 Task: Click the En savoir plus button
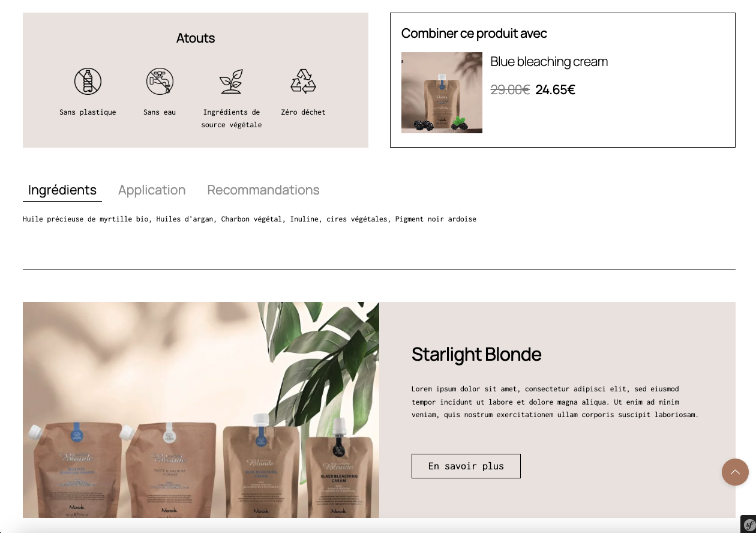(x=466, y=466)
